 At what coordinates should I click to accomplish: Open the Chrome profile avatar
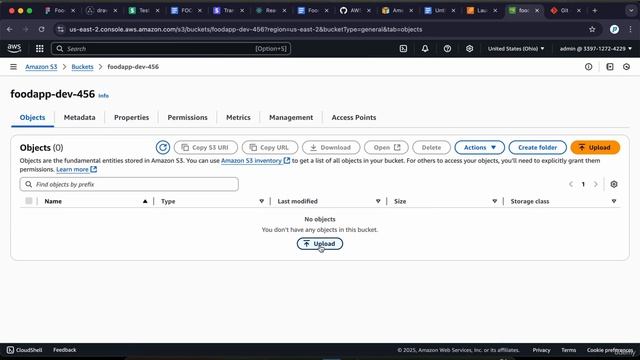(x=614, y=29)
